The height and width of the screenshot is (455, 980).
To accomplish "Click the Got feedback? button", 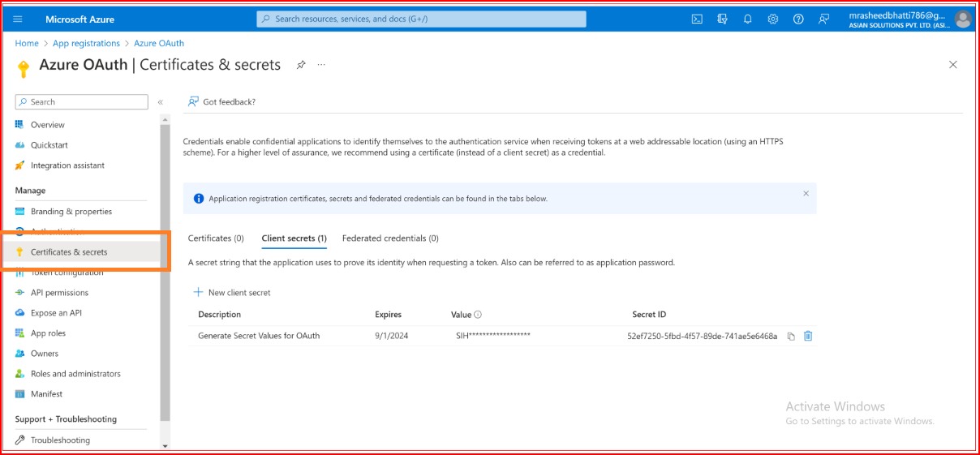I will coord(221,101).
